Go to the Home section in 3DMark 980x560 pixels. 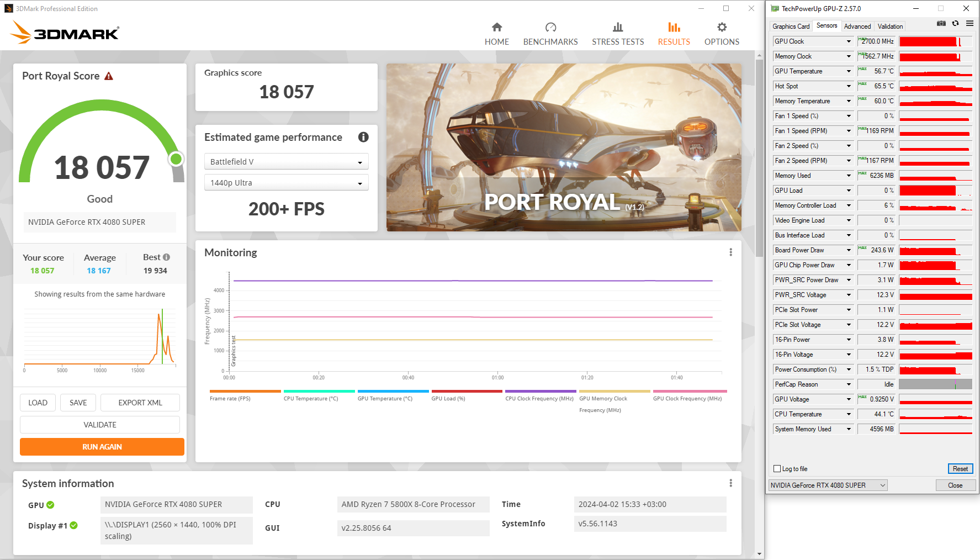point(496,34)
